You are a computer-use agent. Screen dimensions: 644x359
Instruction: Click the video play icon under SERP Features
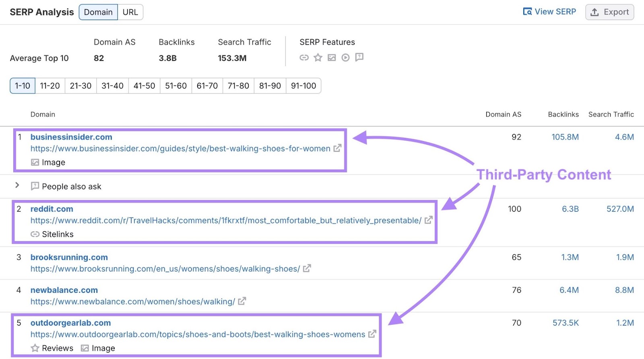click(x=345, y=58)
